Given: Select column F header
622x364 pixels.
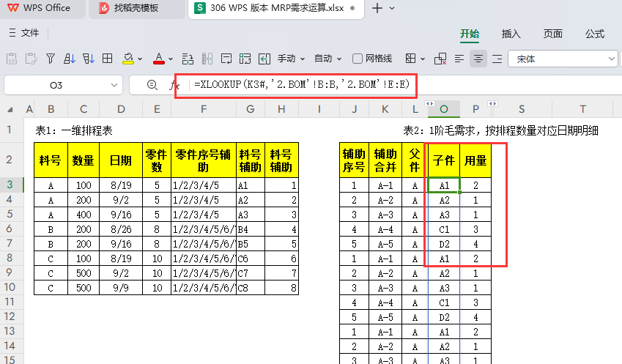Looking at the screenshot, I should point(204,109).
